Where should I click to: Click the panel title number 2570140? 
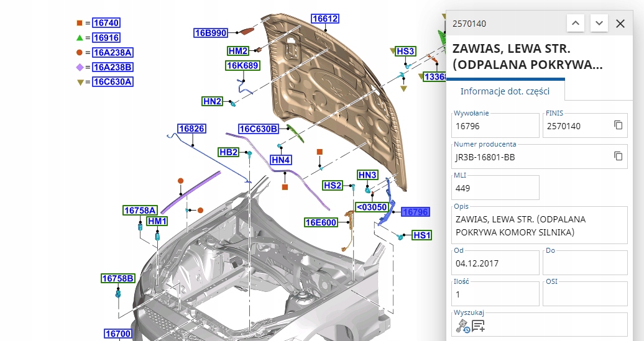(469, 24)
